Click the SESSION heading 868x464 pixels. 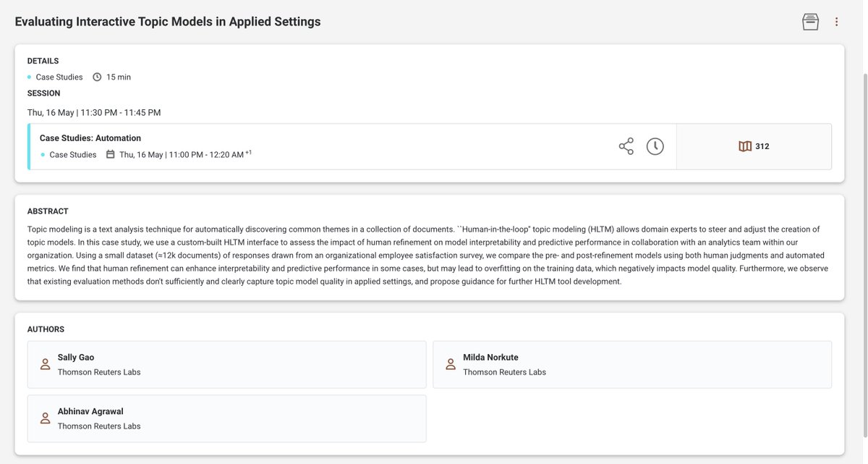43,93
